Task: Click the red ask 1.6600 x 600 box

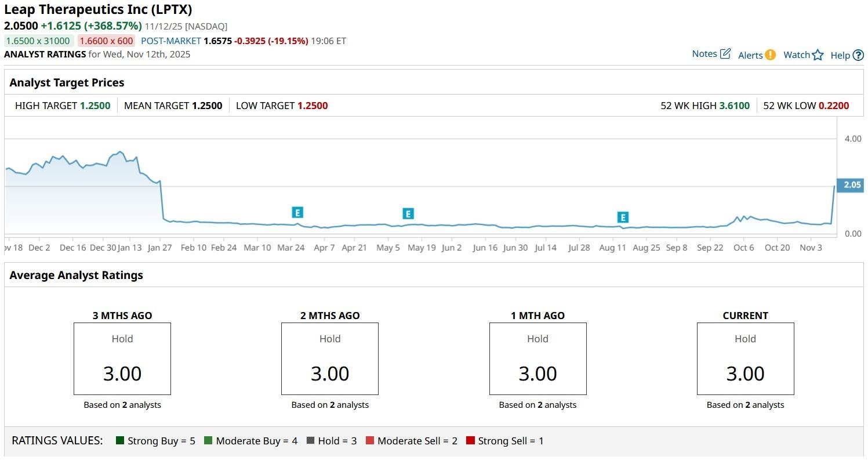Action: click(x=106, y=41)
